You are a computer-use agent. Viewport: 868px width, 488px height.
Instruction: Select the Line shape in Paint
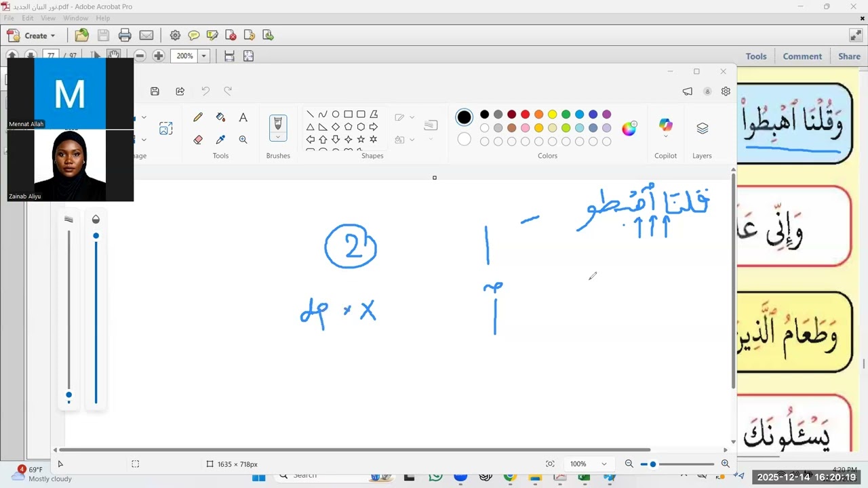click(310, 114)
